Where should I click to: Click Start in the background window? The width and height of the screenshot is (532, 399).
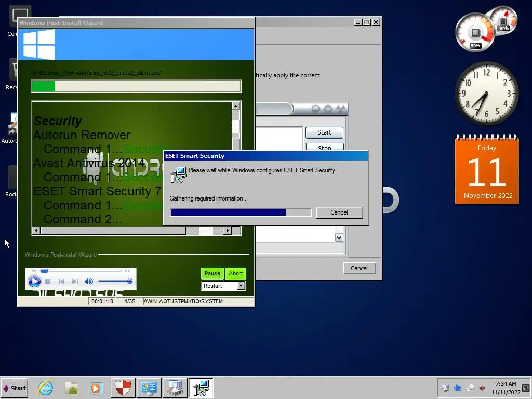324,132
